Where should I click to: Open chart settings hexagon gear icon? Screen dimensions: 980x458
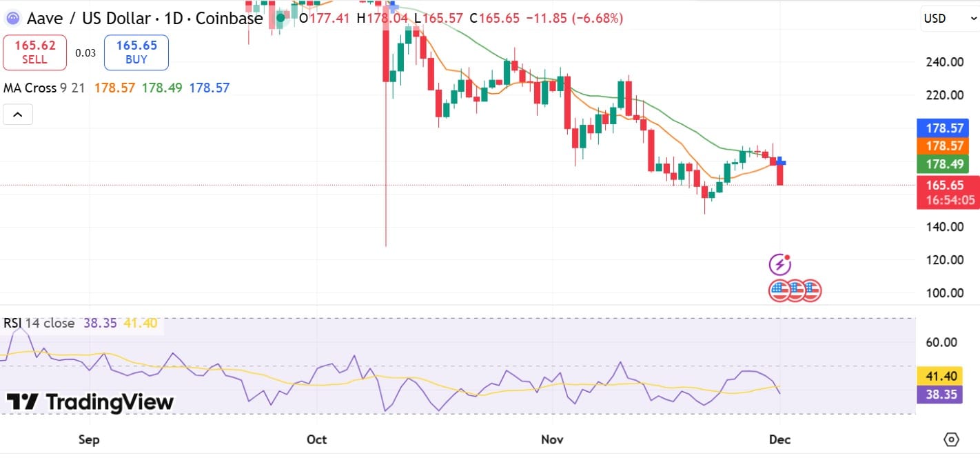[951, 439]
